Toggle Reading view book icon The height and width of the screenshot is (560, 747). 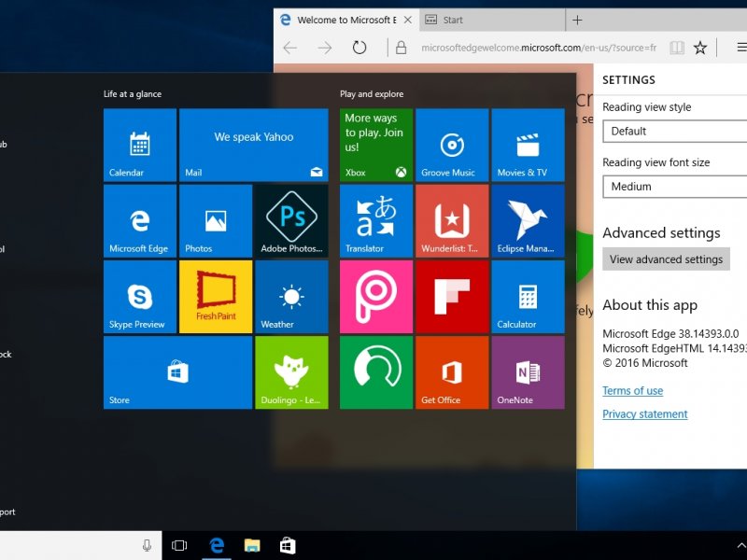pos(676,48)
